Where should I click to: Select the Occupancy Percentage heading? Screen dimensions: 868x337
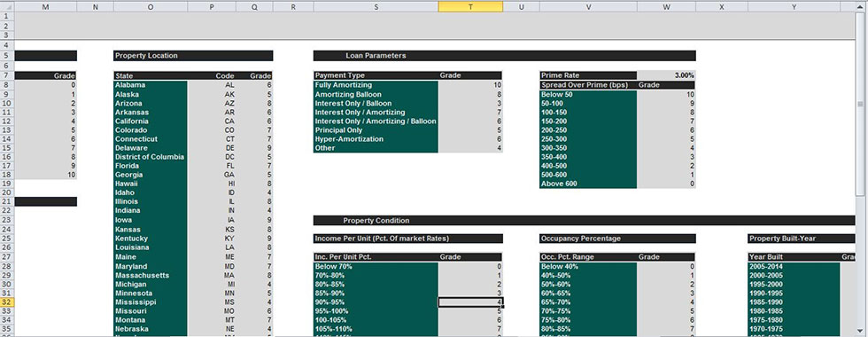[x=618, y=239]
